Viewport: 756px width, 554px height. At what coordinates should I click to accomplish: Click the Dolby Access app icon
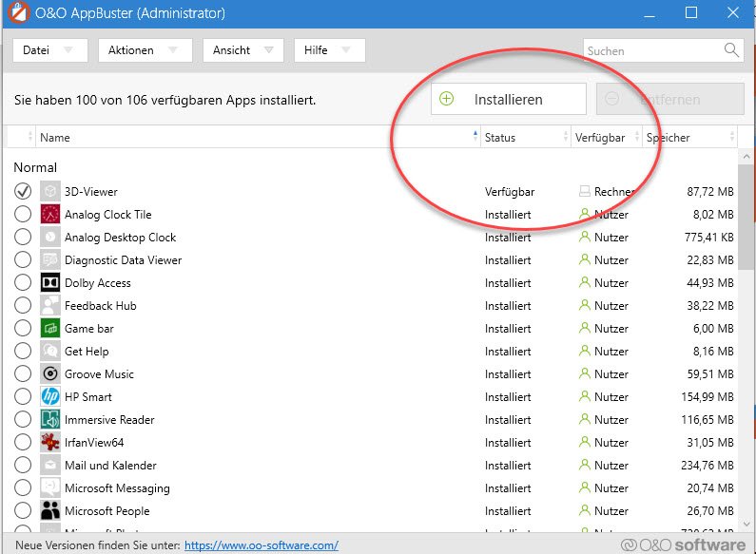[x=50, y=283]
